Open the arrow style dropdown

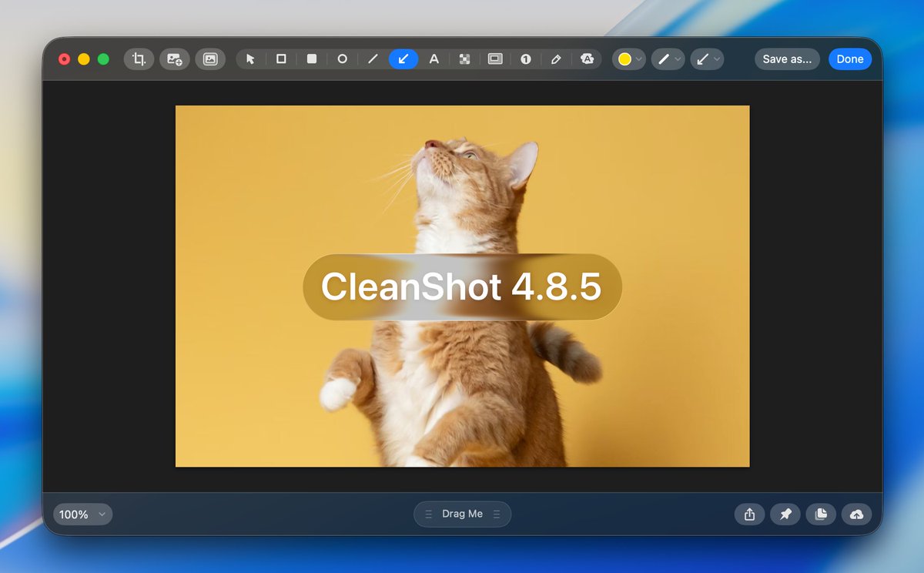707,59
